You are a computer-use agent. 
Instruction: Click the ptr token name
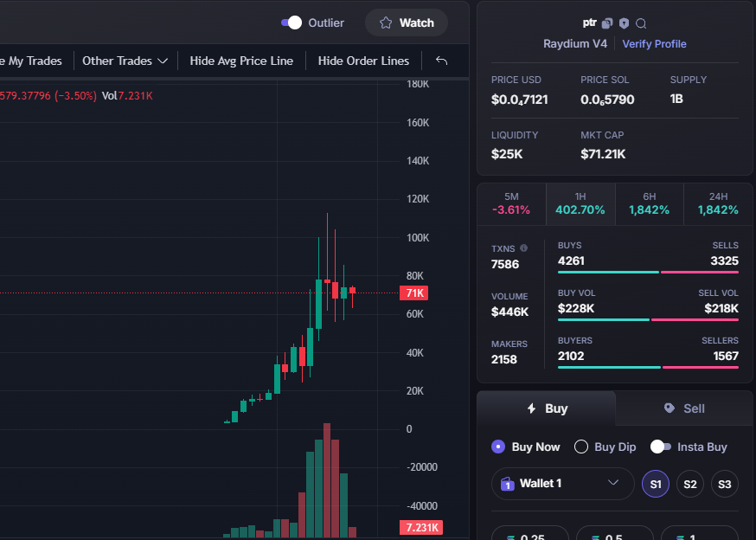point(589,22)
